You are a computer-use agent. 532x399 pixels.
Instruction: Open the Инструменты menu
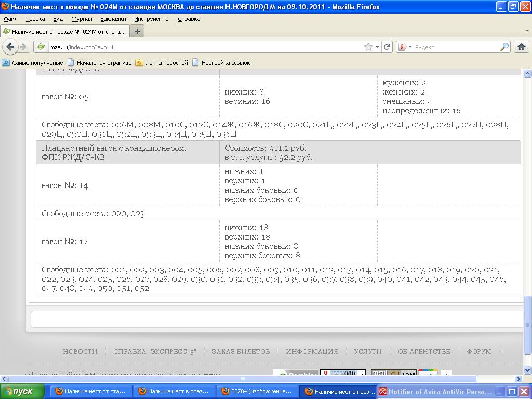tap(152, 19)
